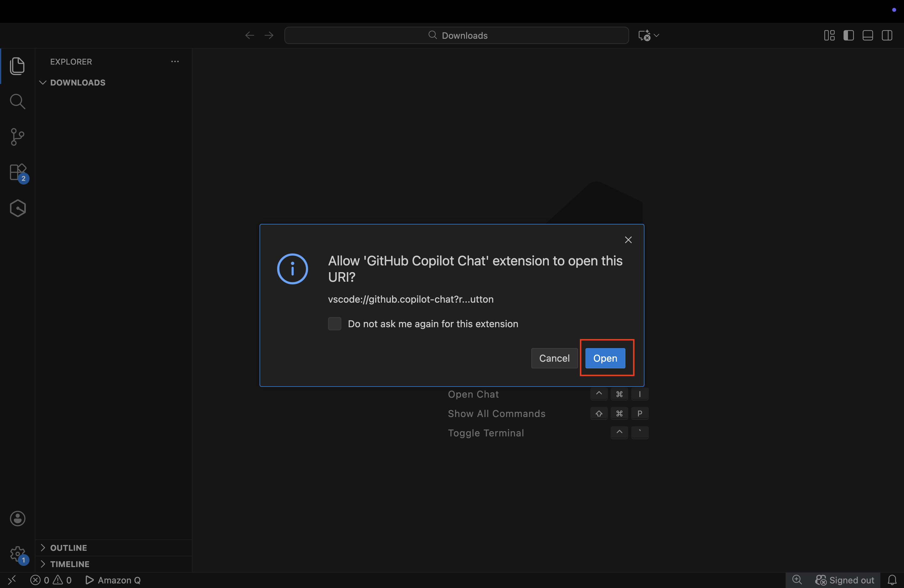This screenshot has height=588, width=904.
Task: Toggle the secondary side bar visibility
Action: (x=887, y=35)
